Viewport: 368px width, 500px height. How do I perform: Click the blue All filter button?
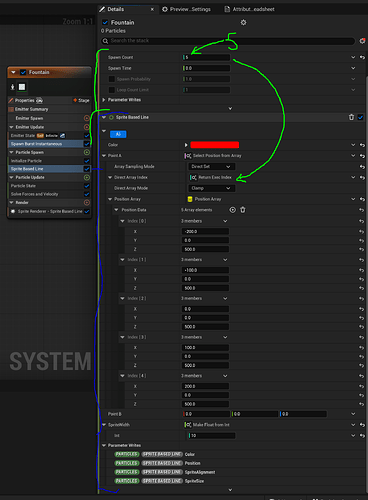[118, 134]
